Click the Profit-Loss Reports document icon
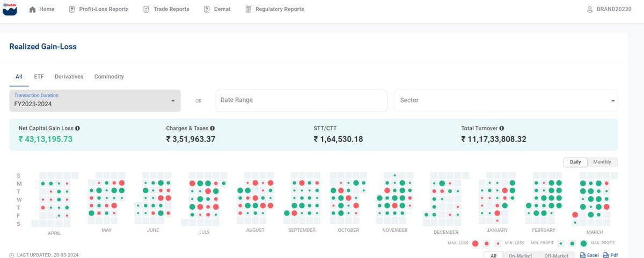 (72, 9)
